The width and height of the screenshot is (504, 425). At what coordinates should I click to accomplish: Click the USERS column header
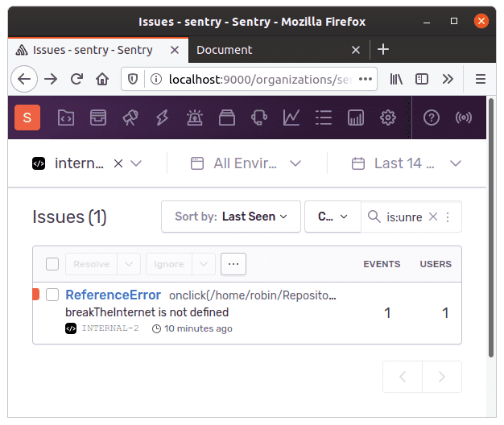pyautogui.click(x=436, y=264)
